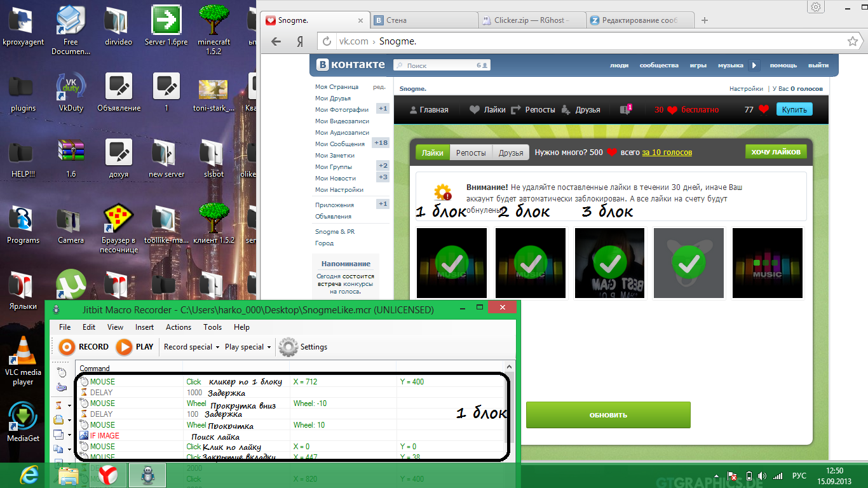Open a new browser tab with plus

[x=705, y=20]
